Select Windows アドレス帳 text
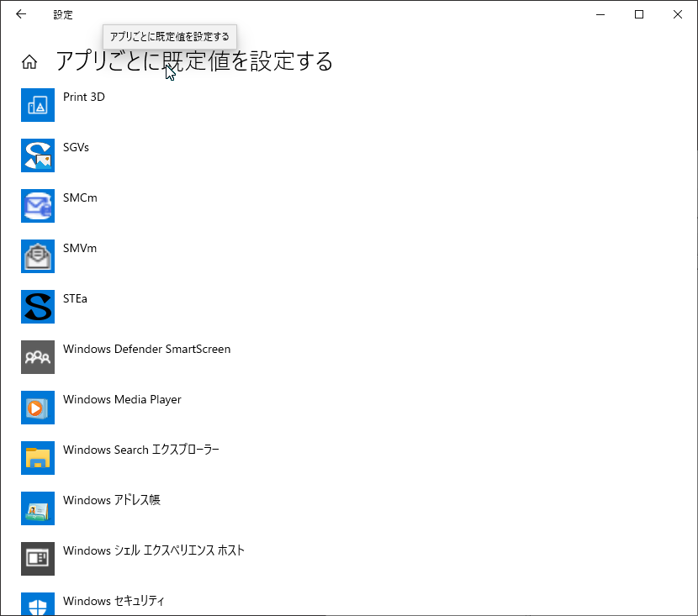The width and height of the screenshot is (698, 616). click(x=111, y=500)
